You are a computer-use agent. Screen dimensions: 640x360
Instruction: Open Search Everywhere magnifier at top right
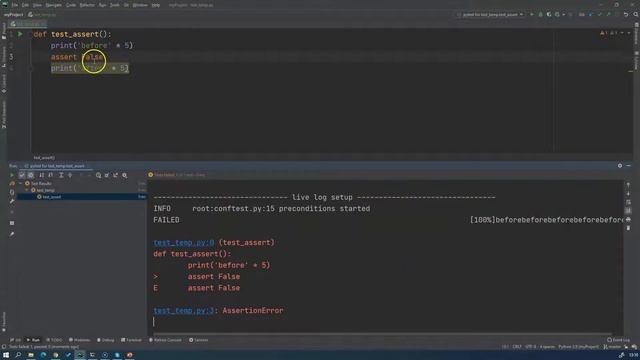pyautogui.click(x=636, y=15)
